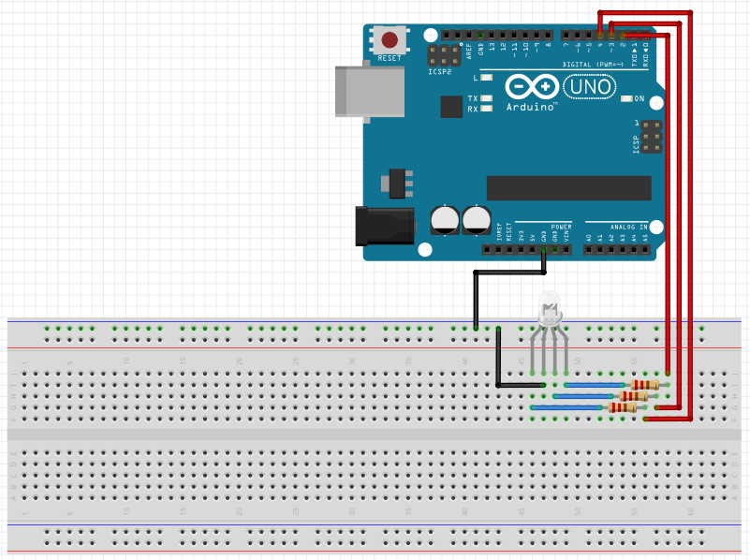Select the long black ATmega chip
Image resolution: width=750 pixels, height=560 pixels.
(x=567, y=187)
